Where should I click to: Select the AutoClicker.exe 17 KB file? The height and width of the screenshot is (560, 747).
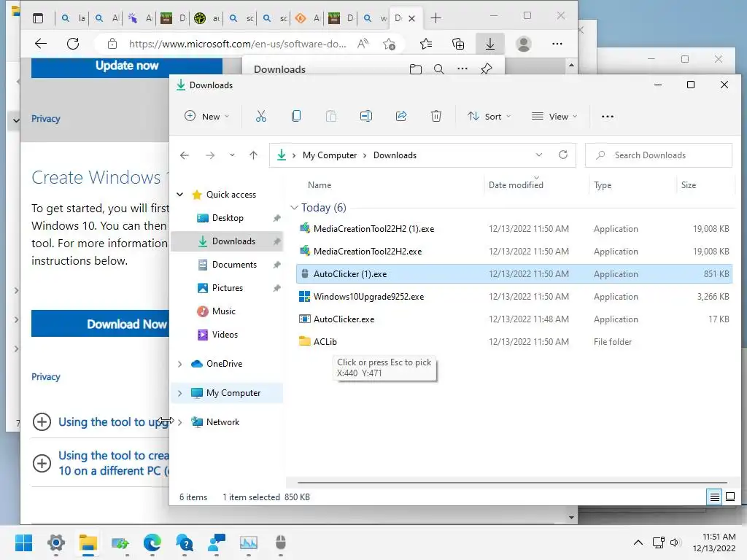click(x=514, y=319)
